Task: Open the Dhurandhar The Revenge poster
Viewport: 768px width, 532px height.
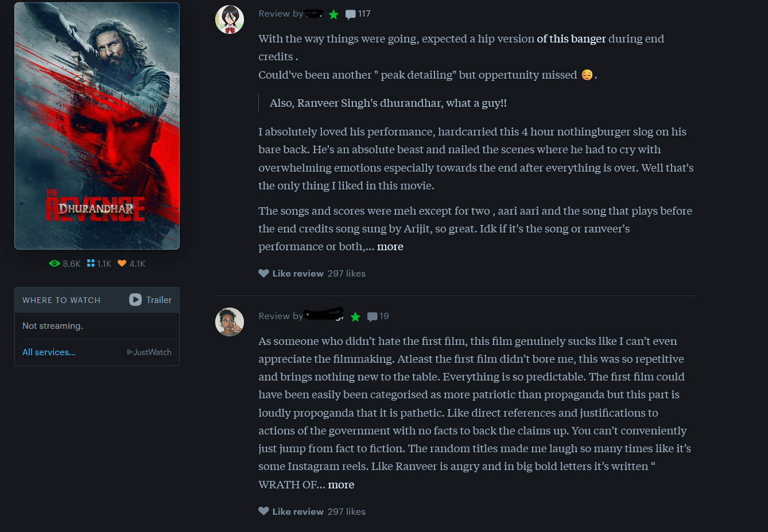Action: tap(97, 126)
